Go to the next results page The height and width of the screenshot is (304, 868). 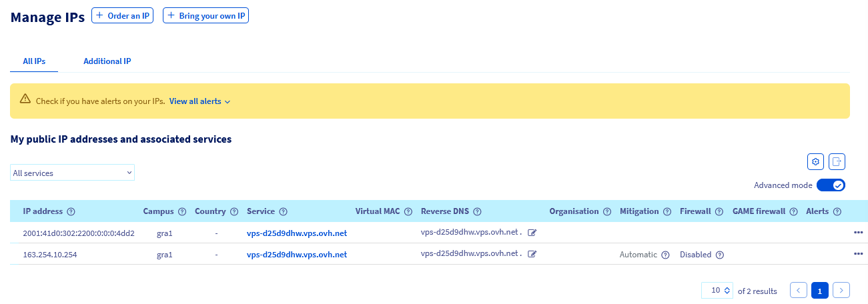[842, 290]
